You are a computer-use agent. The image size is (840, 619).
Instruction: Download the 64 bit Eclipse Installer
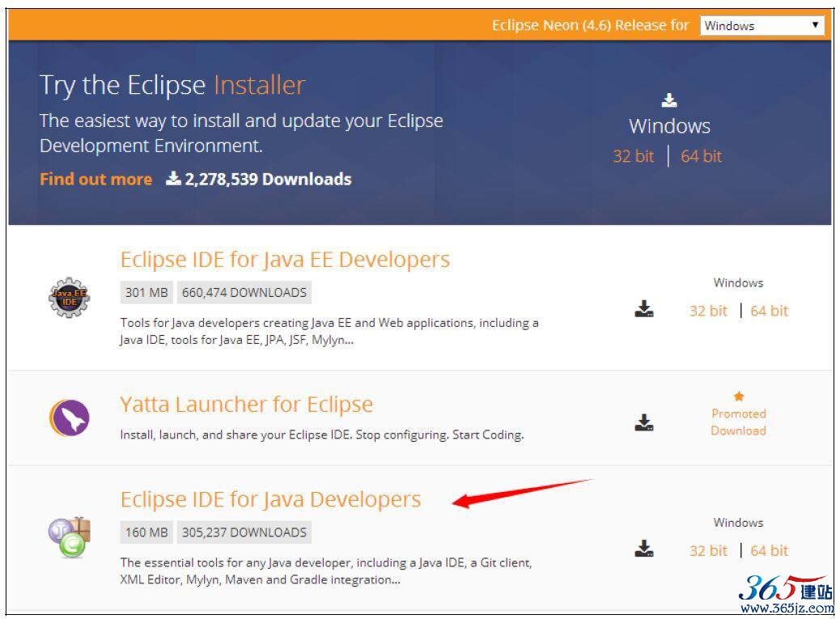(702, 156)
